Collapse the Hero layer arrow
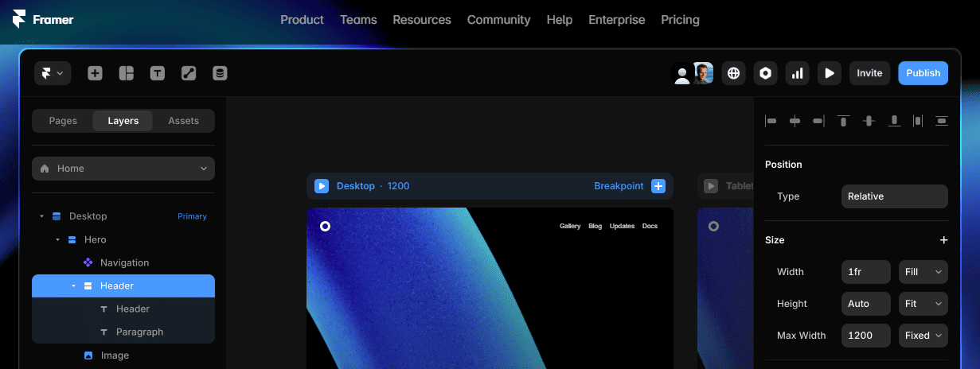 (57, 239)
